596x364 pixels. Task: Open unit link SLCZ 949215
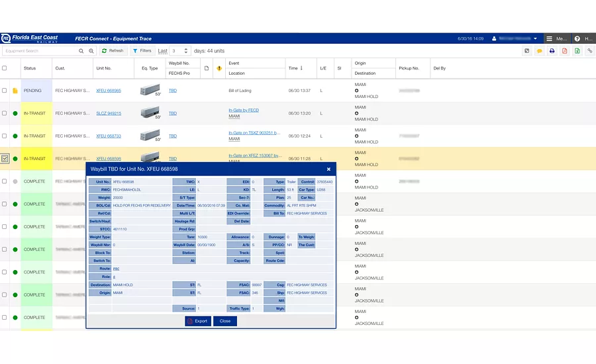[x=109, y=113]
